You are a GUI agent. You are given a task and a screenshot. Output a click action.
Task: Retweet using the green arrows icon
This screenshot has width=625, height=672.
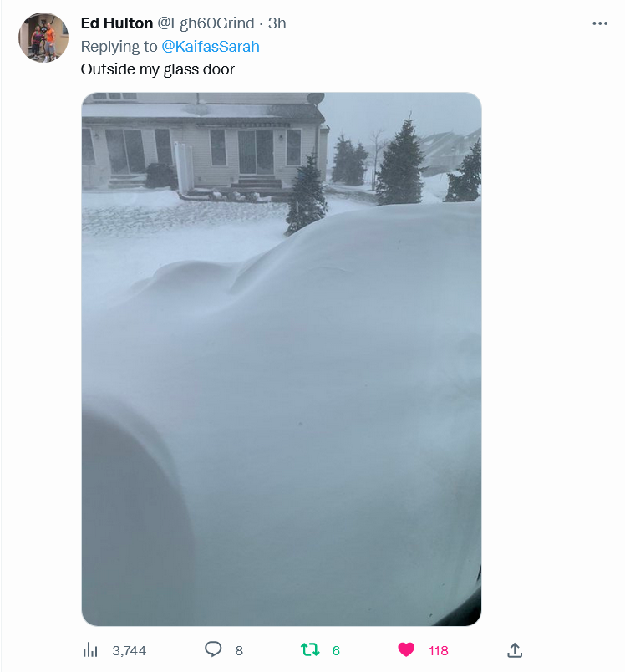point(310,649)
